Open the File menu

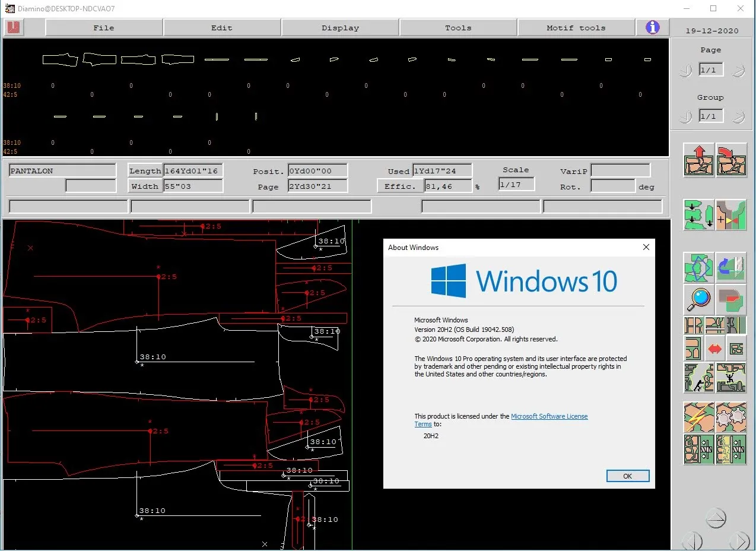pos(104,28)
